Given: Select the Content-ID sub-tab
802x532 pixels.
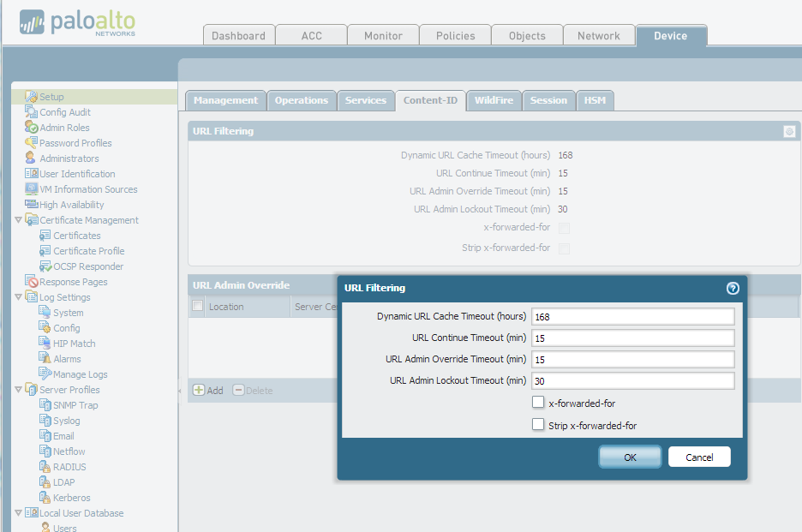Looking at the screenshot, I should 430,100.
